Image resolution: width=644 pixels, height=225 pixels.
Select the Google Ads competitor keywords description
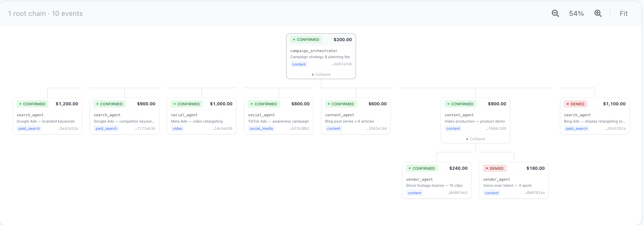tap(124, 121)
